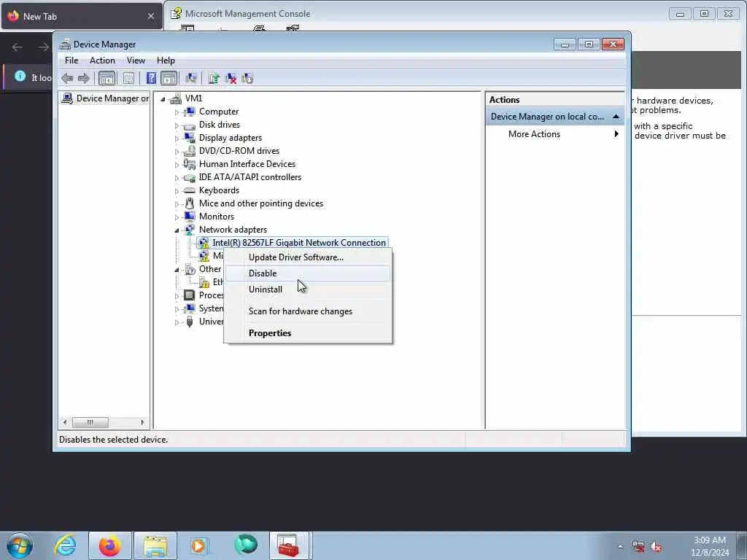Select the Firefox New Tab tab
The height and width of the screenshot is (560, 747).
tap(82, 17)
